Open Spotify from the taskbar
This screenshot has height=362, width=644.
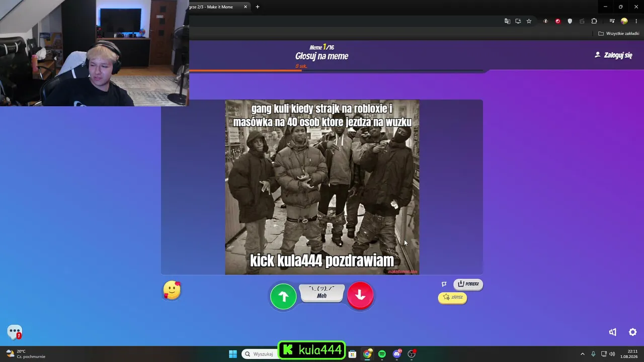pyautogui.click(x=382, y=354)
